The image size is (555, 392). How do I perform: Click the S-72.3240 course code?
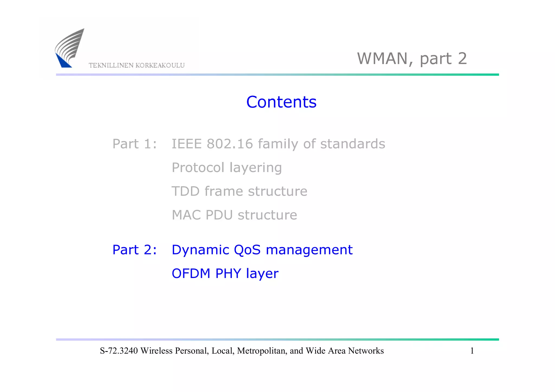pyautogui.click(x=119, y=351)
